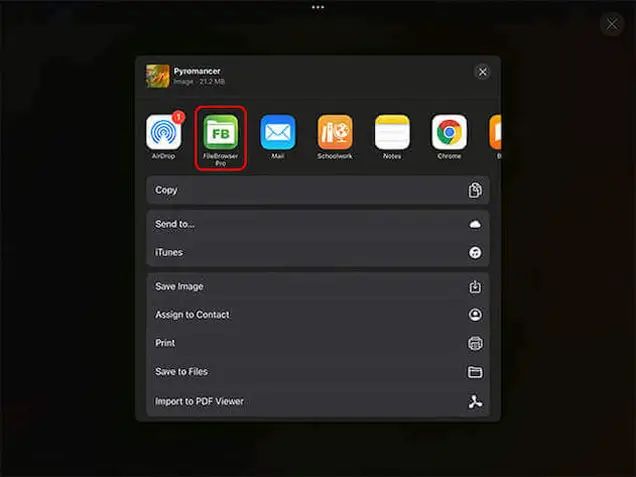This screenshot has width=636, height=477.
Task: Click the contact person icon
Action: point(475,315)
